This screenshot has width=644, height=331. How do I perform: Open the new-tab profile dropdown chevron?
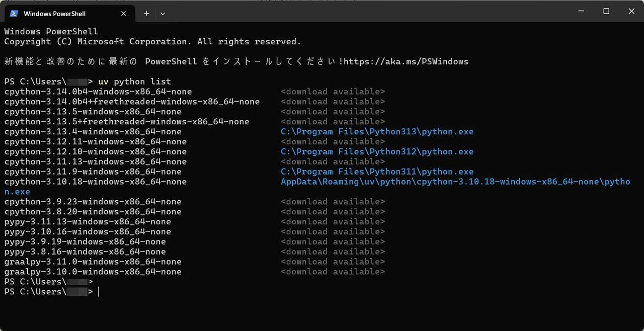[x=163, y=14]
